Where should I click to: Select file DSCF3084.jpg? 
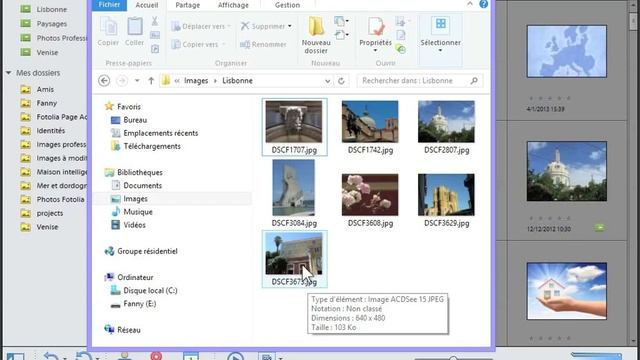(294, 193)
